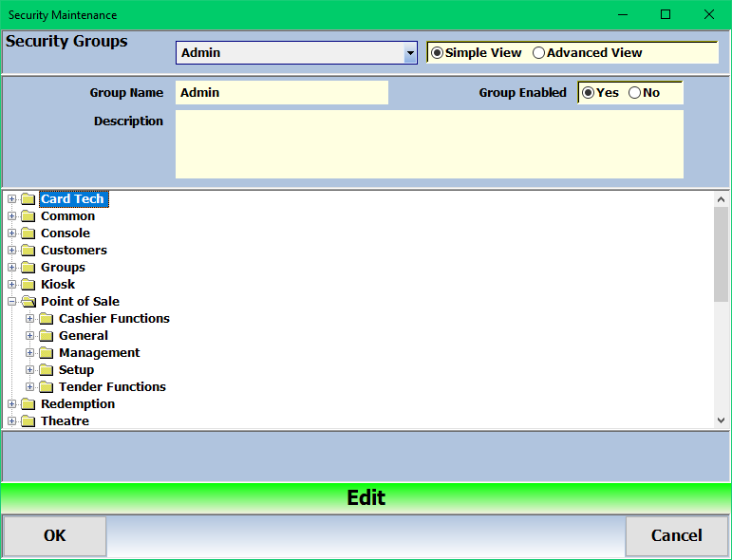The height and width of the screenshot is (560, 732).
Task: Click the Redemption folder icon
Action: pyautogui.click(x=28, y=404)
